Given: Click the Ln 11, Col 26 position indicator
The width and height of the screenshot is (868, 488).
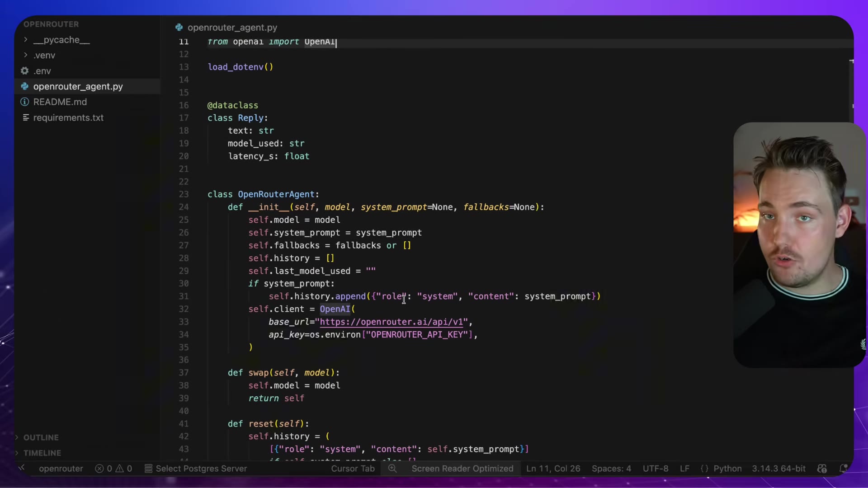Looking at the screenshot, I should (x=553, y=469).
